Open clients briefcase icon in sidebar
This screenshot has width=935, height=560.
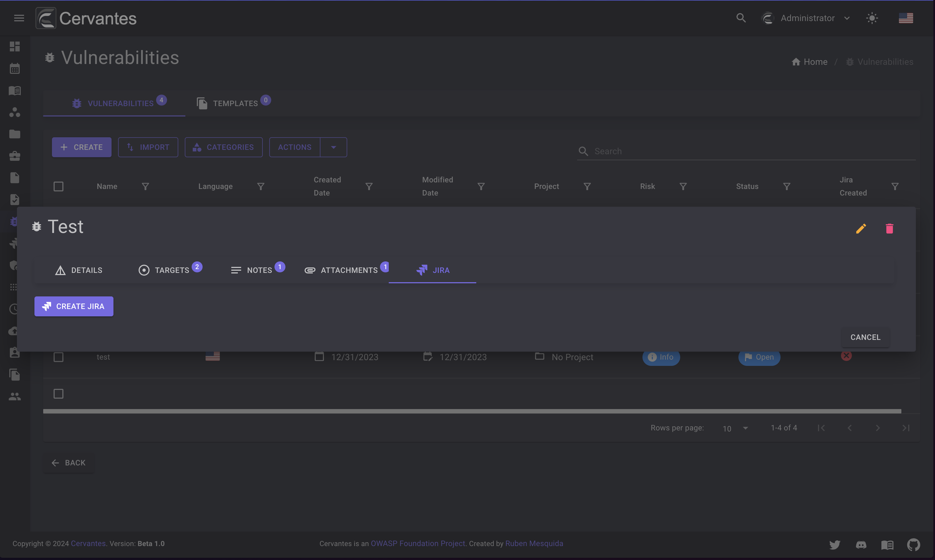click(x=15, y=156)
